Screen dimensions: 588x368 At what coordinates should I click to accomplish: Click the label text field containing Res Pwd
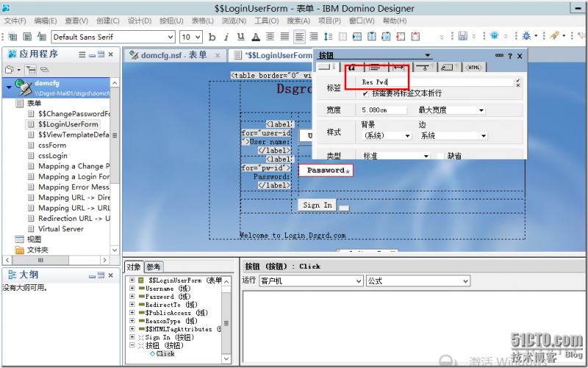coord(437,82)
